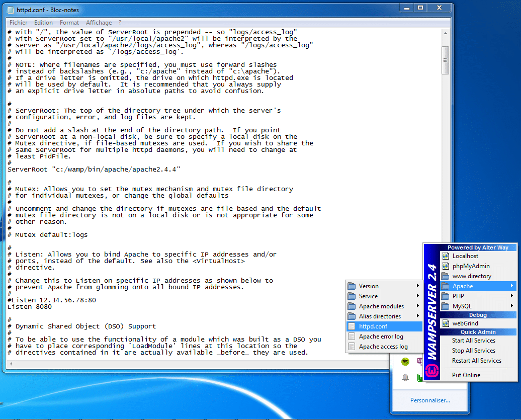Maximize the httpd.conf Notepad window
The width and height of the screenshot is (521, 420).
click(420, 8)
